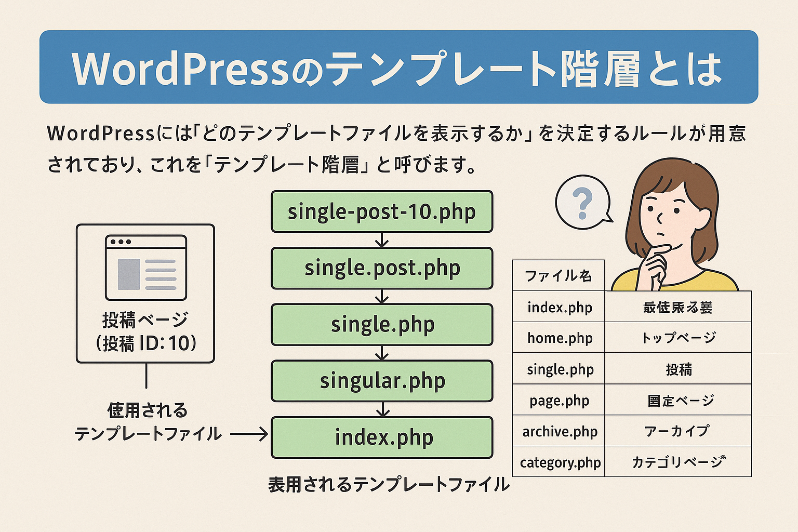This screenshot has width=798, height=532.
Task: Select the green index.php box
Action: click(x=382, y=437)
